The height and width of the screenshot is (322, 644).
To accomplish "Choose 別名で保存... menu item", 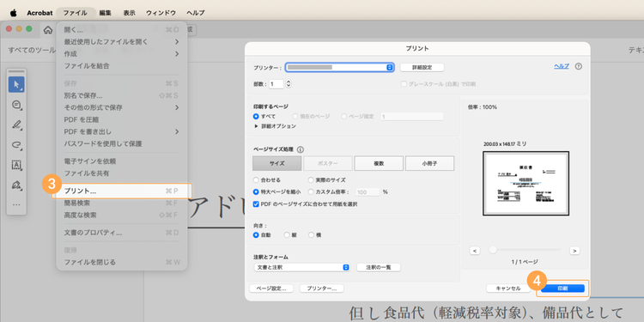I will (x=122, y=95).
